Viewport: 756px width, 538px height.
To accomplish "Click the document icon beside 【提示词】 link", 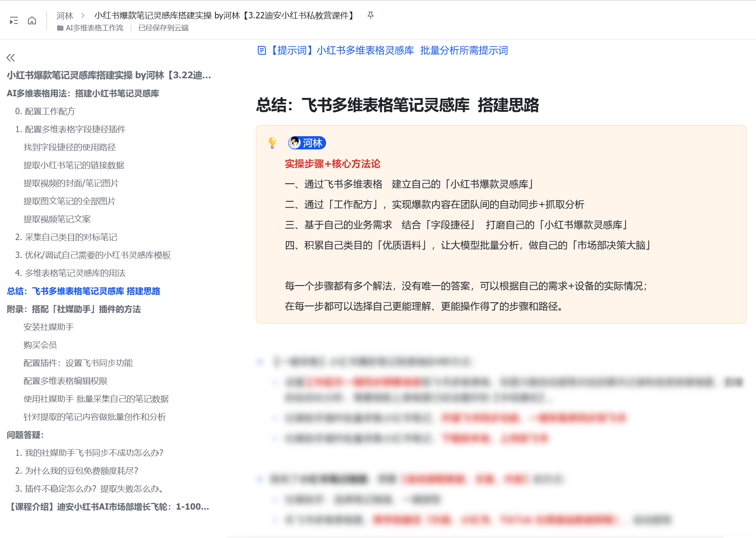I will click(x=262, y=50).
